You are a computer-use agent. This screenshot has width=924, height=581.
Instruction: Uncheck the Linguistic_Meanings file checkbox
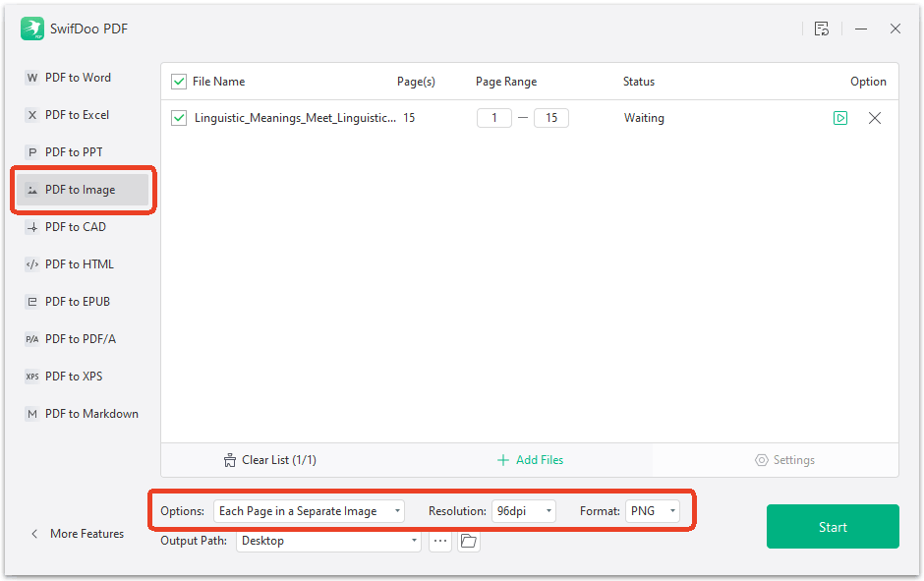coord(179,118)
